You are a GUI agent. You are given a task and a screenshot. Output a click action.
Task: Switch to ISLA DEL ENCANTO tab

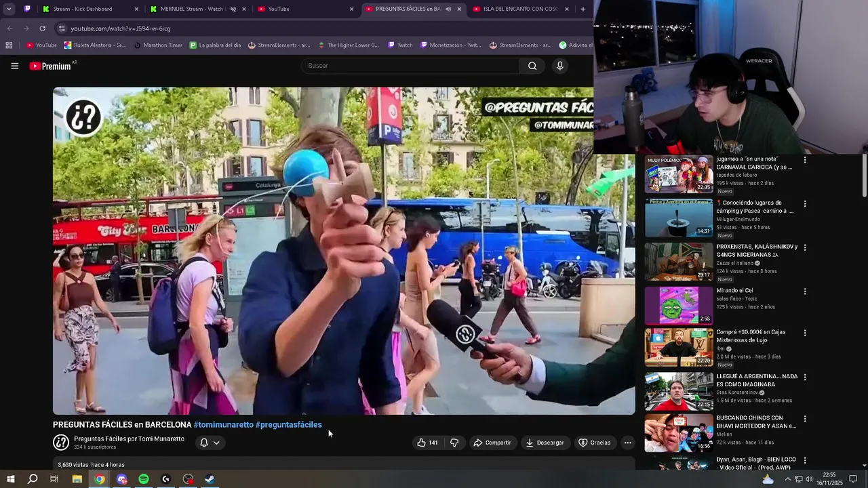coord(521,9)
